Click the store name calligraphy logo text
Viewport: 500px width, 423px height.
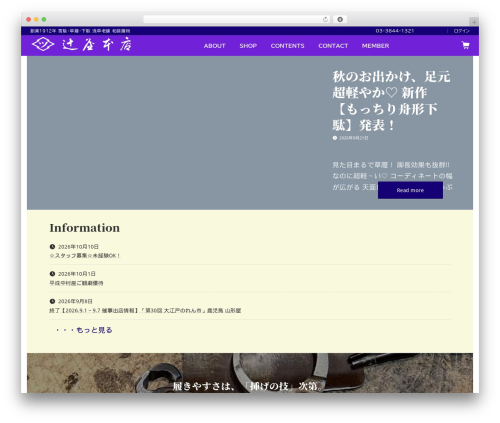point(97,44)
